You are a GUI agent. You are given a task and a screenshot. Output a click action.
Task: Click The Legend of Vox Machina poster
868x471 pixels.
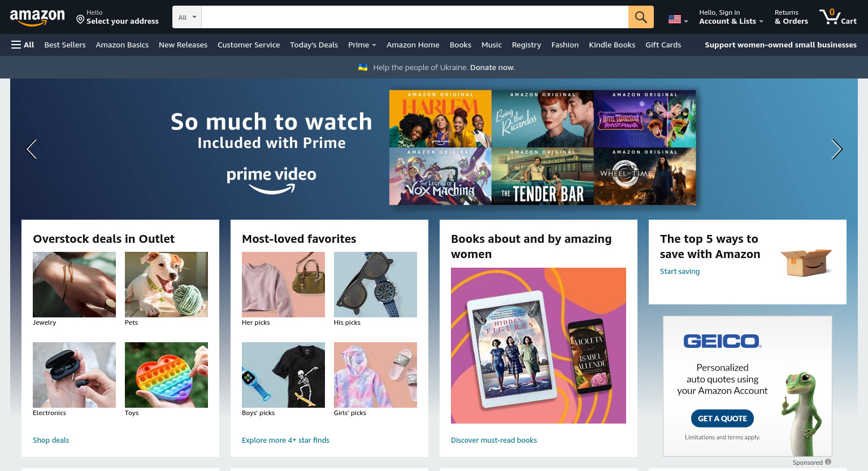(440, 176)
